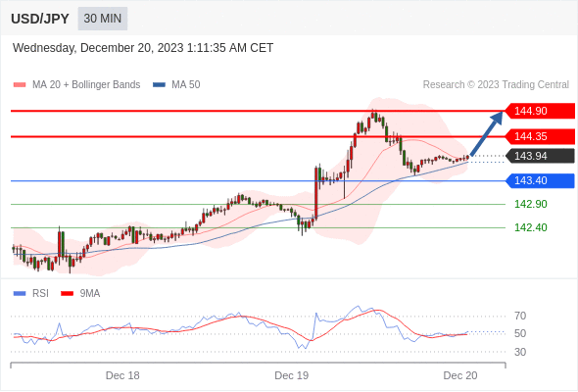Image resolution: width=578 pixels, height=392 pixels.
Task: Click the MA 50 blue legend swatch
Action: click(159, 85)
